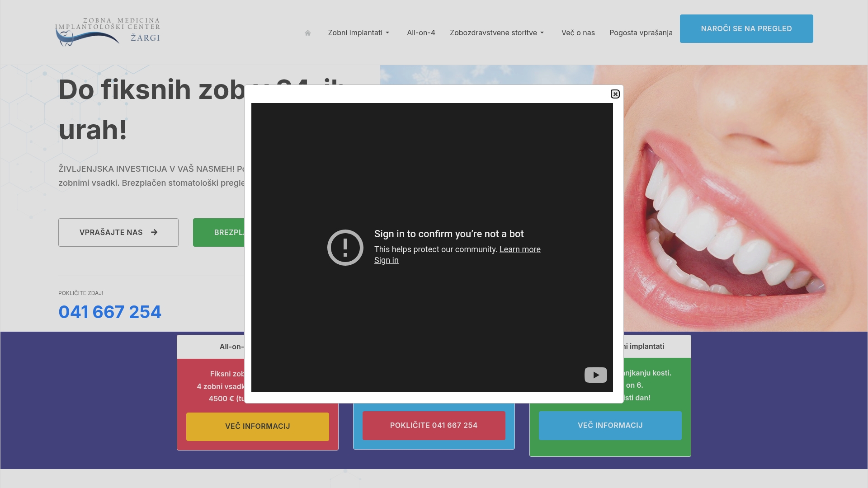Click the arrow icon on Vprašajte nas button
868x488 pixels.
[x=154, y=232]
